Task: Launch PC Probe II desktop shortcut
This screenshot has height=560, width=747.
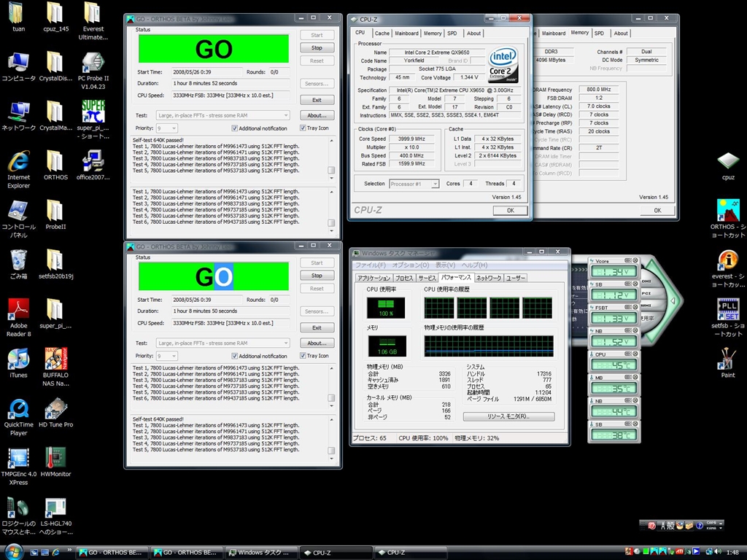Action: point(93,63)
